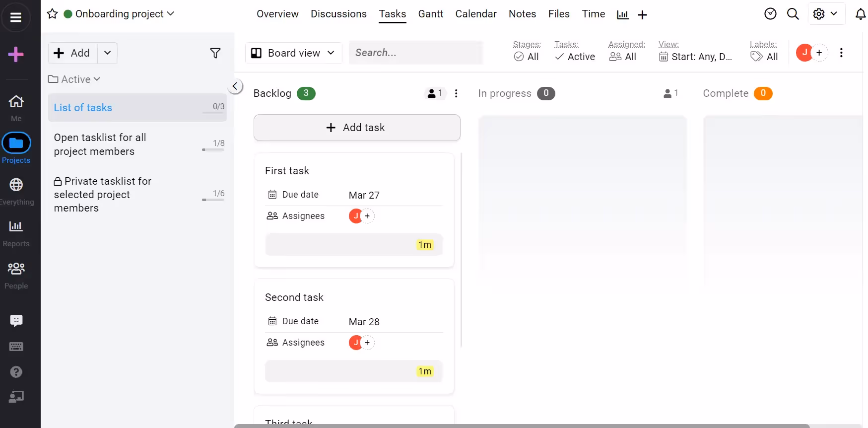Open the List of tasks tasklist
Screen dimensions: 868x428
83,108
